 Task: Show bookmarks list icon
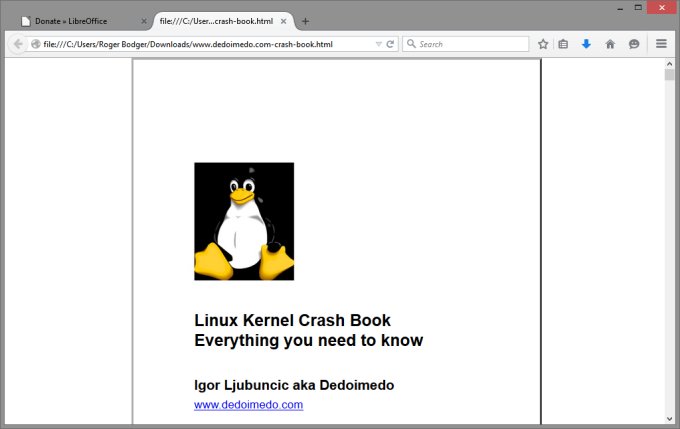tap(563, 44)
